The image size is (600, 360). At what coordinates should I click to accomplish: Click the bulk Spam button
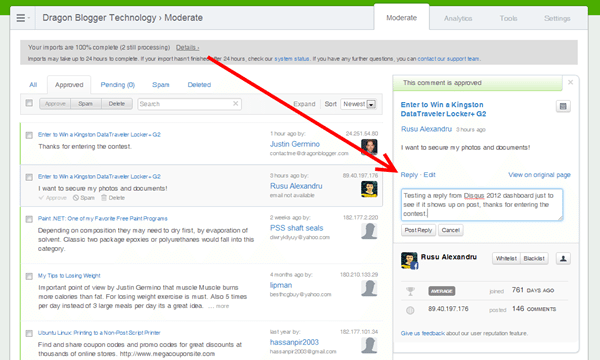click(x=86, y=104)
